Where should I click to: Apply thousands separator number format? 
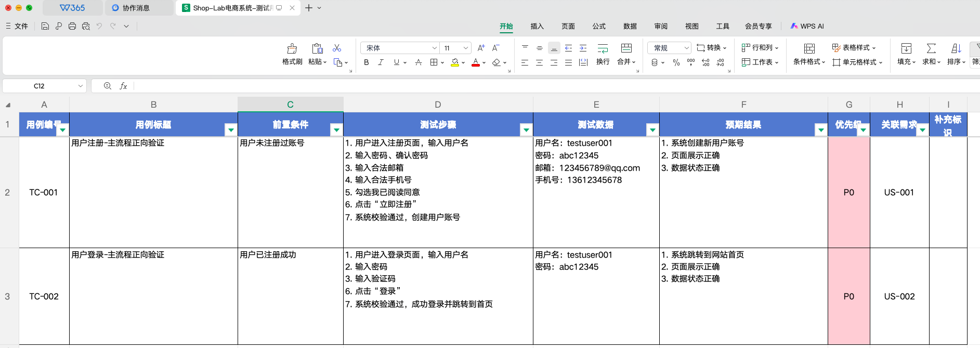point(691,62)
